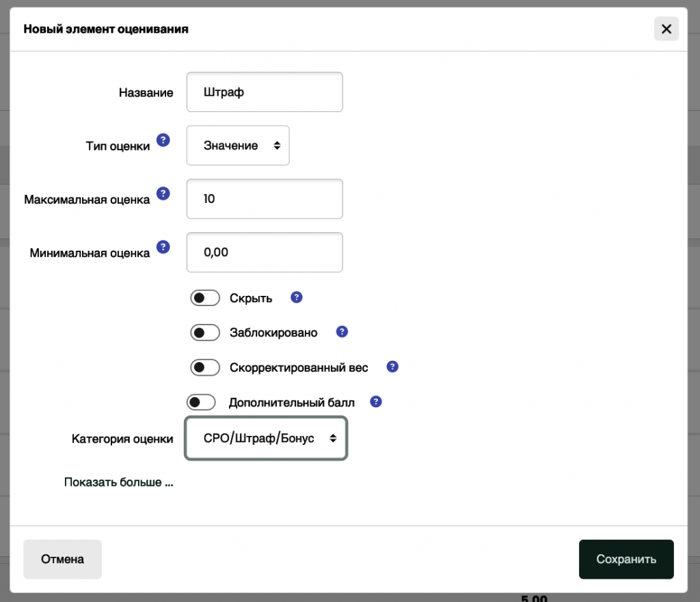This screenshot has width=700, height=602.
Task: Click help icon beside Дополнительный балл
Action: pos(376,402)
